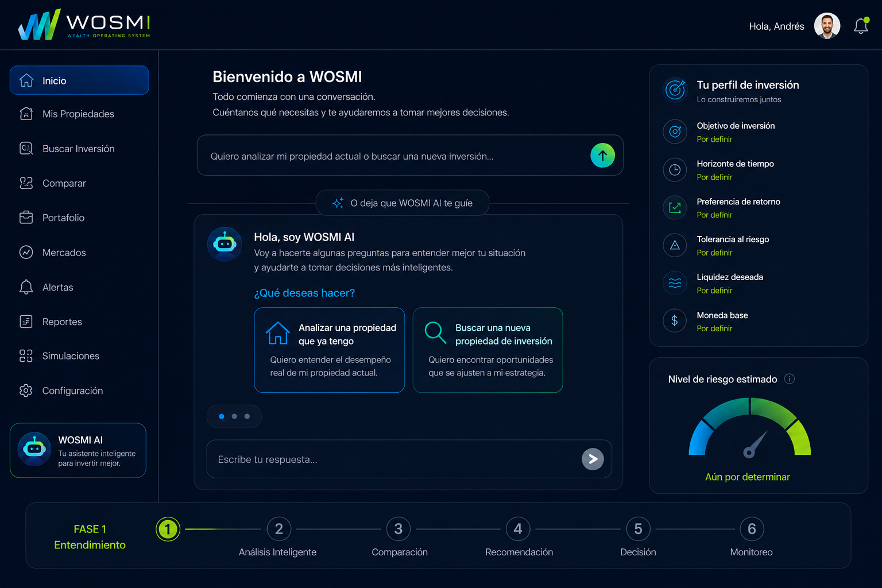Click the Preferencia de retorno chart icon
Image resolution: width=882 pixels, height=588 pixels.
coord(675,207)
